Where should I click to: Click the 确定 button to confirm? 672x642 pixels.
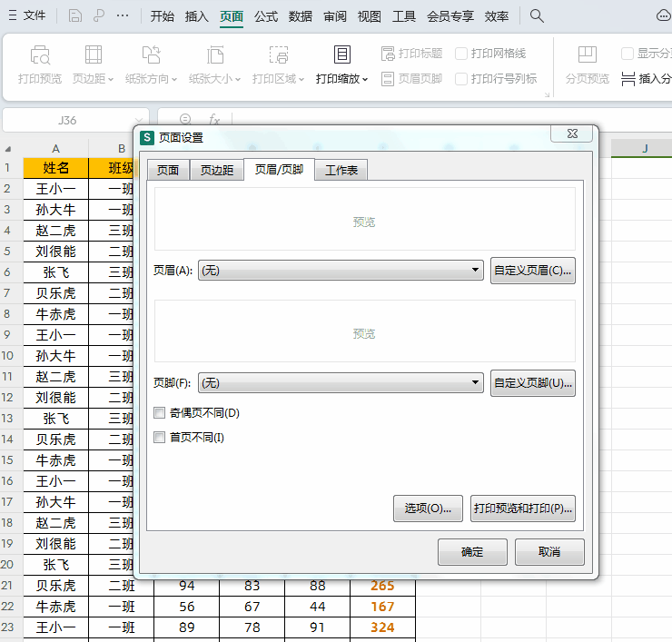(472, 552)
